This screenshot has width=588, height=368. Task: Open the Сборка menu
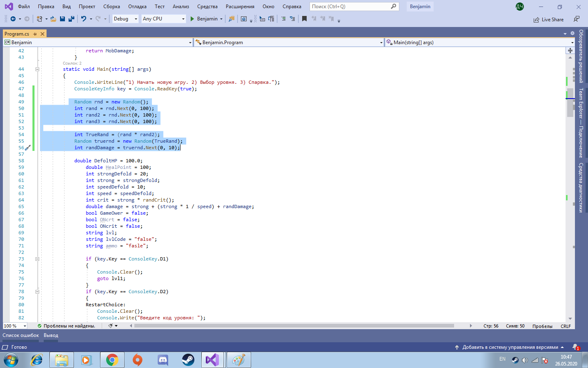[111, 7]
